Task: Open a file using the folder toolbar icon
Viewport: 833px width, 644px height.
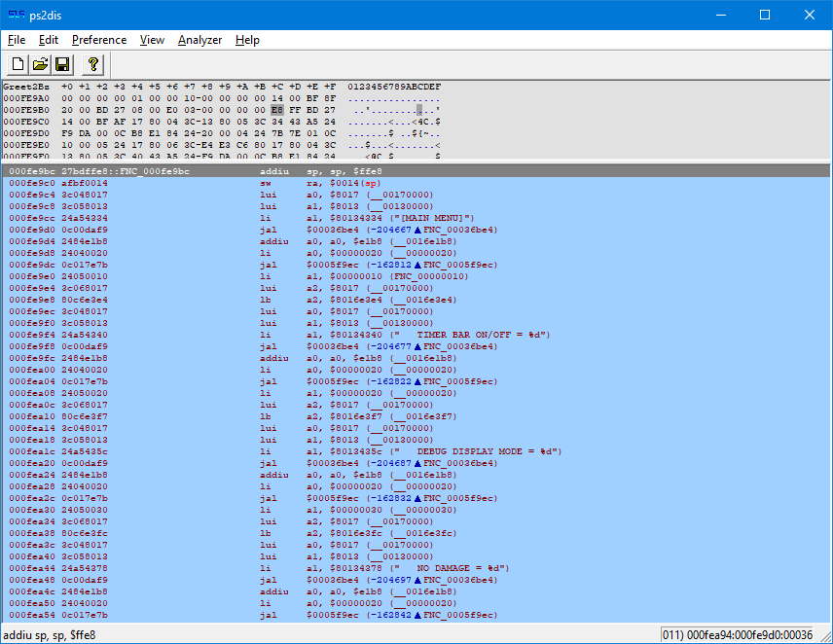Action: point(39,64)
